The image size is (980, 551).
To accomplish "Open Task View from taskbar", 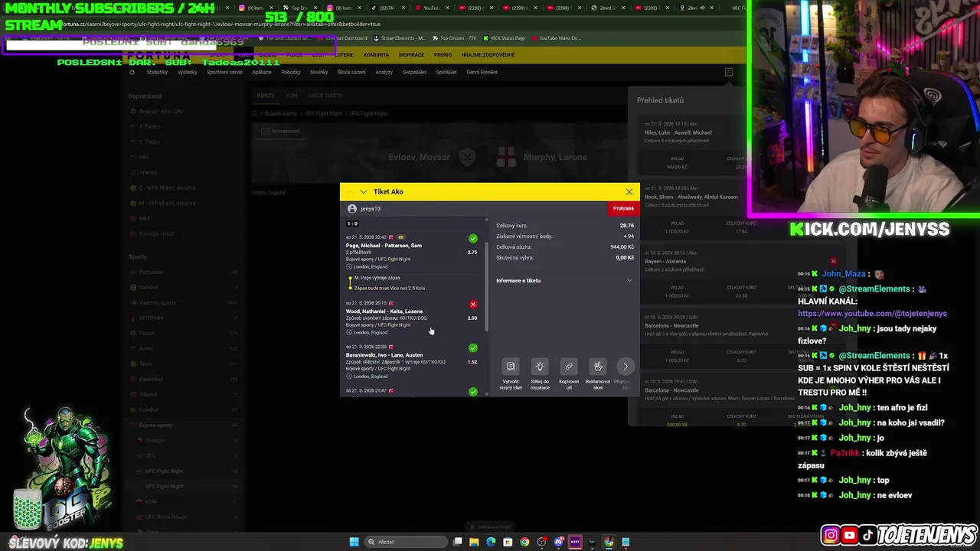I will tap(457, 542).
